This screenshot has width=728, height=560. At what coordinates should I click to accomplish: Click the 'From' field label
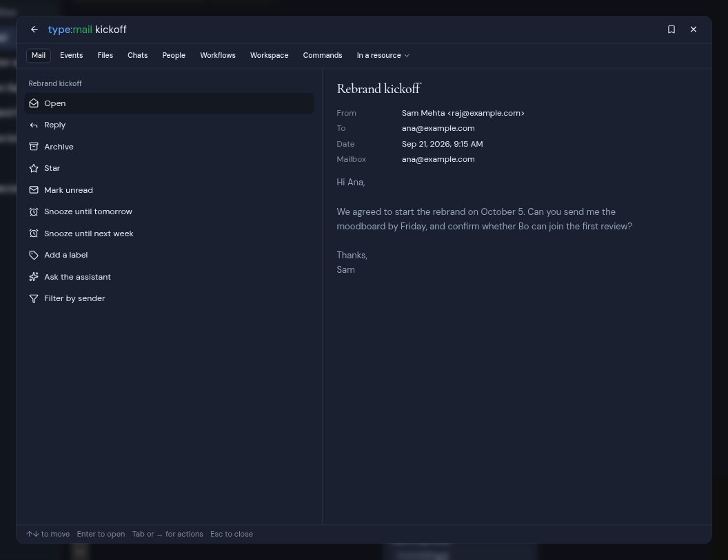pyautogui.click(x=346, y=113)
